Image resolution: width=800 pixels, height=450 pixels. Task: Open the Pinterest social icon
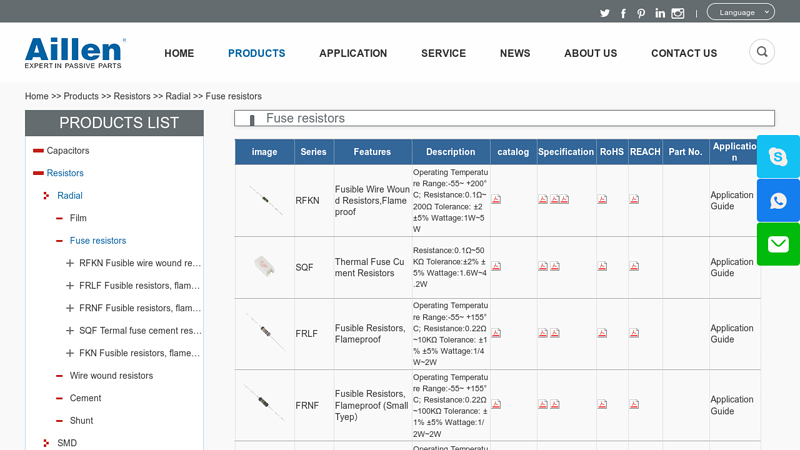click(x=641, y=13)
